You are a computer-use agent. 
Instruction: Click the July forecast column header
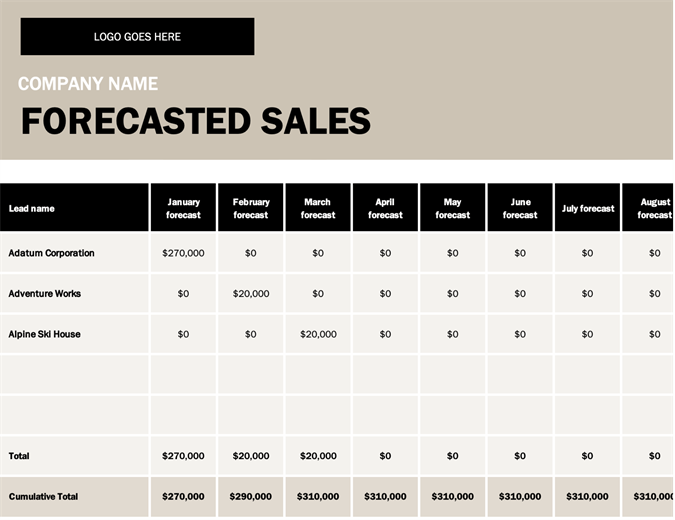point(588,208)
